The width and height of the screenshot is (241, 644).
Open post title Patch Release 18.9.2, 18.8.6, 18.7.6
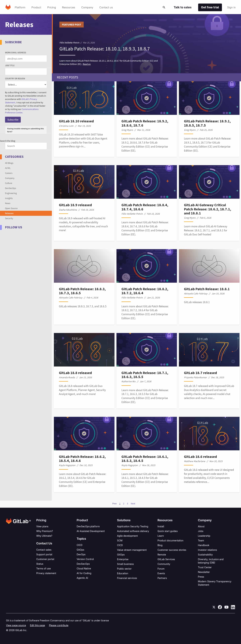pos(145,123)
